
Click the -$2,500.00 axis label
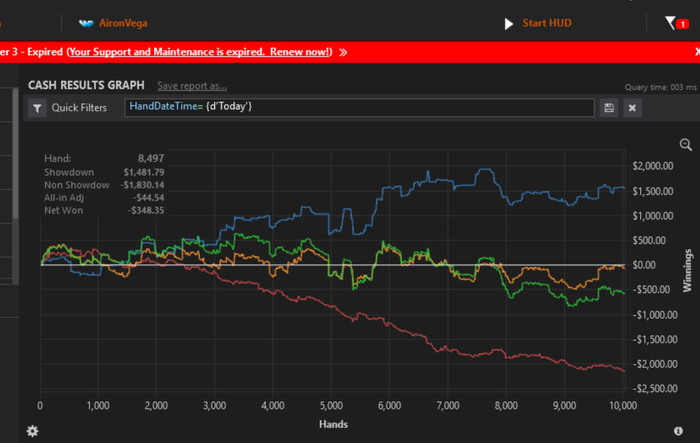click(655, 389)
